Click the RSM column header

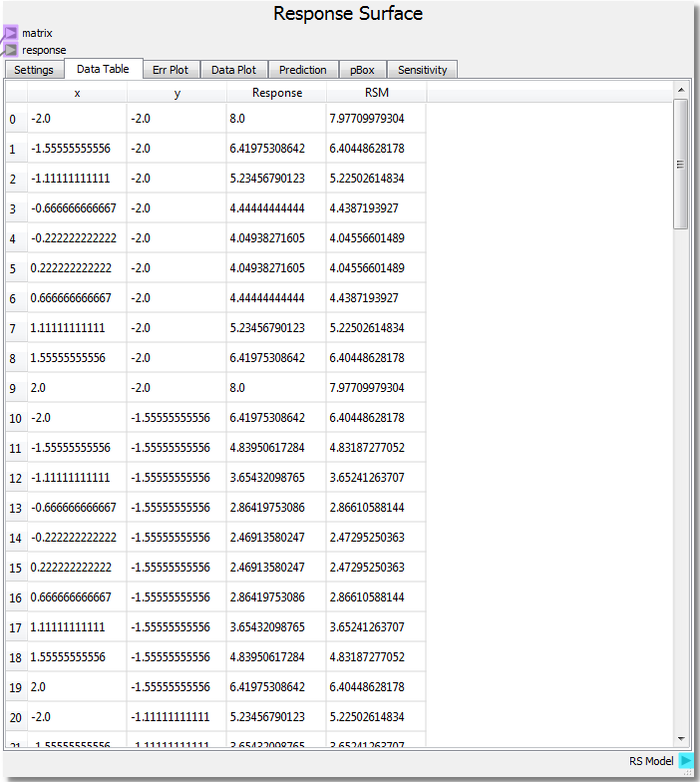click(376, 93)
